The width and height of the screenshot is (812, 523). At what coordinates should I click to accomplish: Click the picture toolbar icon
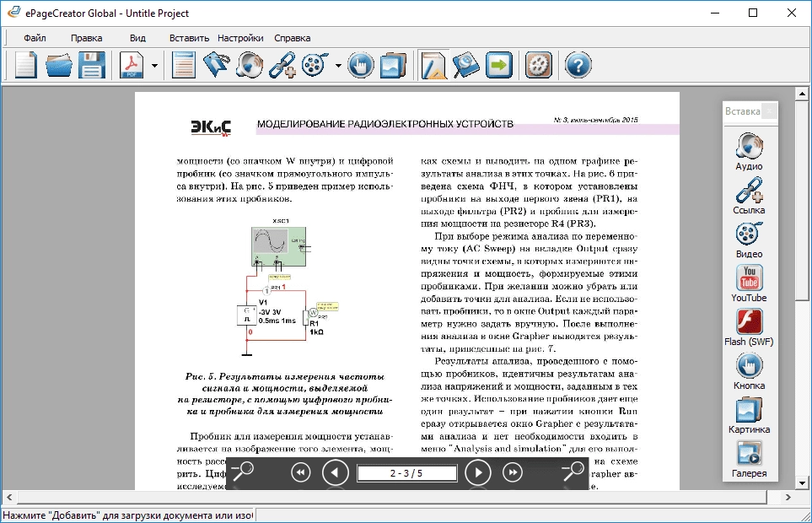pos(393,65)
